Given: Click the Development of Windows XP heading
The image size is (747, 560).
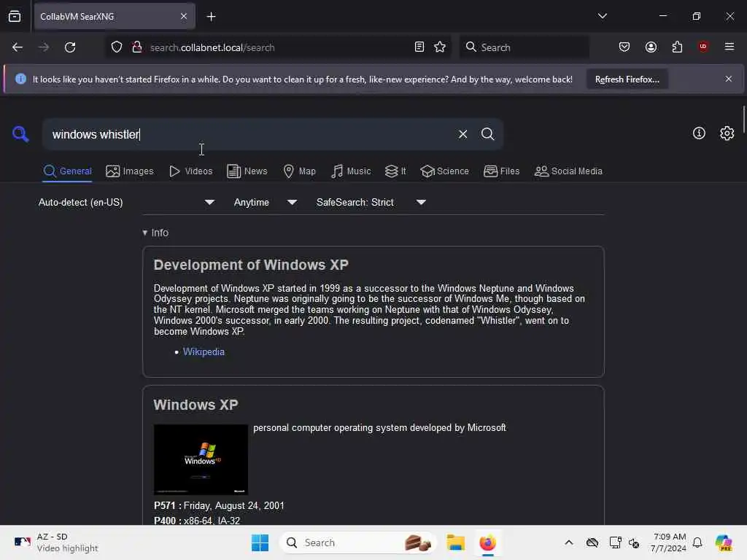Looking at the screenshot, I should pyautogui.click(x=251, y=265).
